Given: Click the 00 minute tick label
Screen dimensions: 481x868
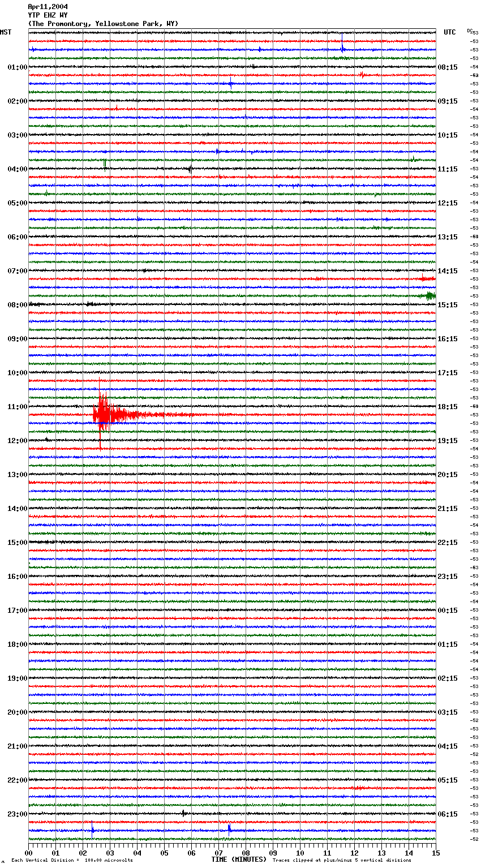Looking at the screenshot, I should pyautogui.click(x=28, y=853).
